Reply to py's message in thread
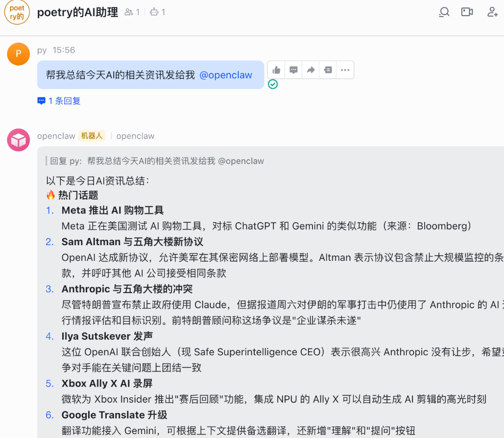504x438 pixels. [293, 69]
